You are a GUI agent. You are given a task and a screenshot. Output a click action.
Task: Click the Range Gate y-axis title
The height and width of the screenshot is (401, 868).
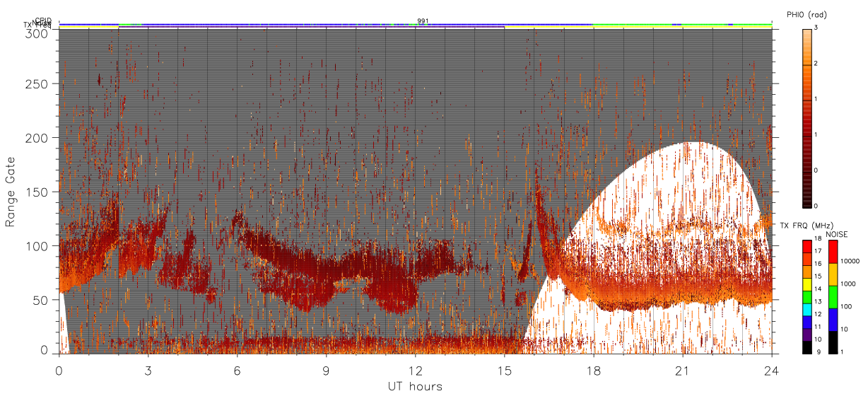(x=11, y=192)
